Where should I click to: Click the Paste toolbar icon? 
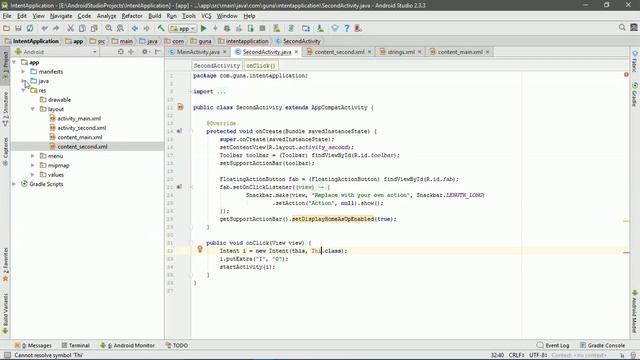coord(94,28)
